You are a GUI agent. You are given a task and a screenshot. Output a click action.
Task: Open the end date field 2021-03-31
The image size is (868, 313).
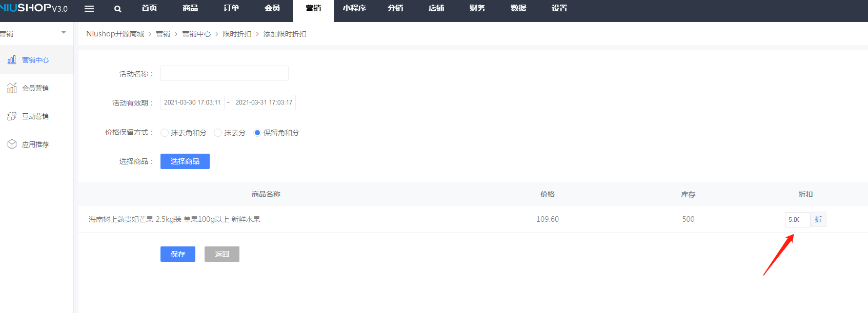(264, 102)
